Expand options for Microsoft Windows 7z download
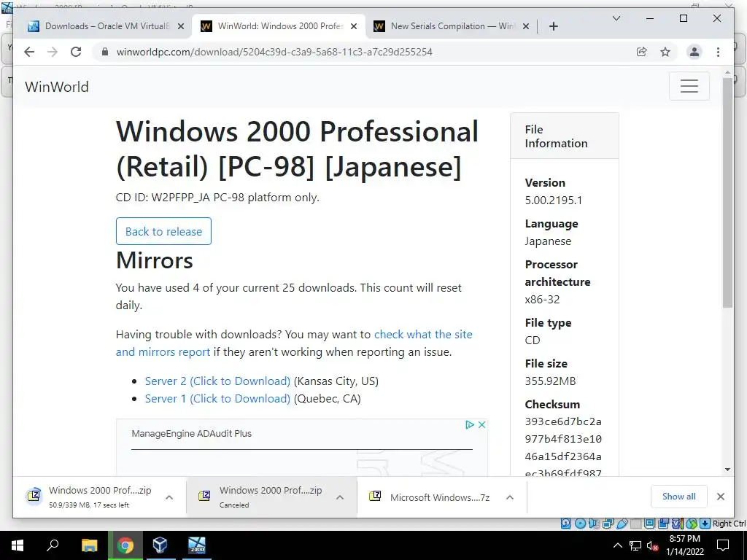 [x=510, y=497]
